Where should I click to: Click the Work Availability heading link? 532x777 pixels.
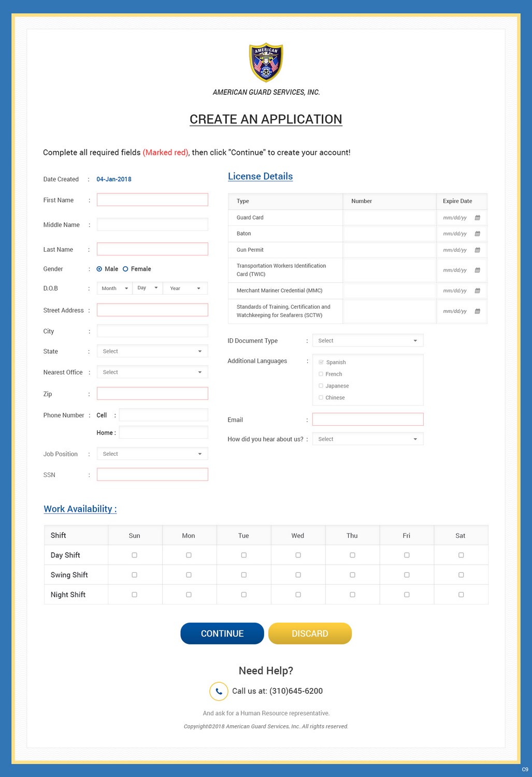pyautogui.click(x=80, y=509)
